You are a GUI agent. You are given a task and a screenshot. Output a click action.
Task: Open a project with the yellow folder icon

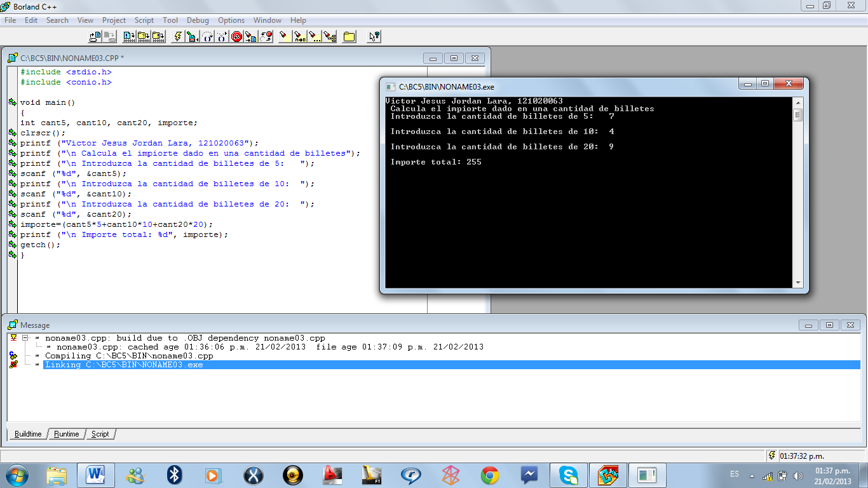348,36
